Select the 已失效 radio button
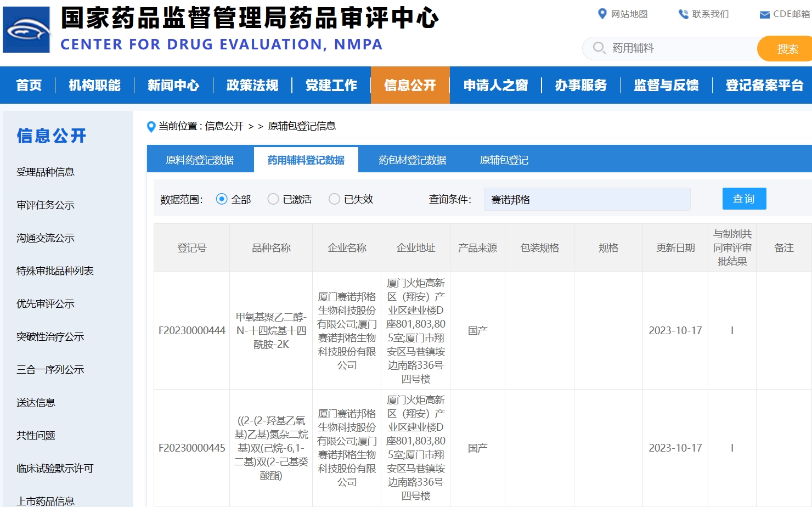This screenshot has width=812, height=507. [334, 199]
